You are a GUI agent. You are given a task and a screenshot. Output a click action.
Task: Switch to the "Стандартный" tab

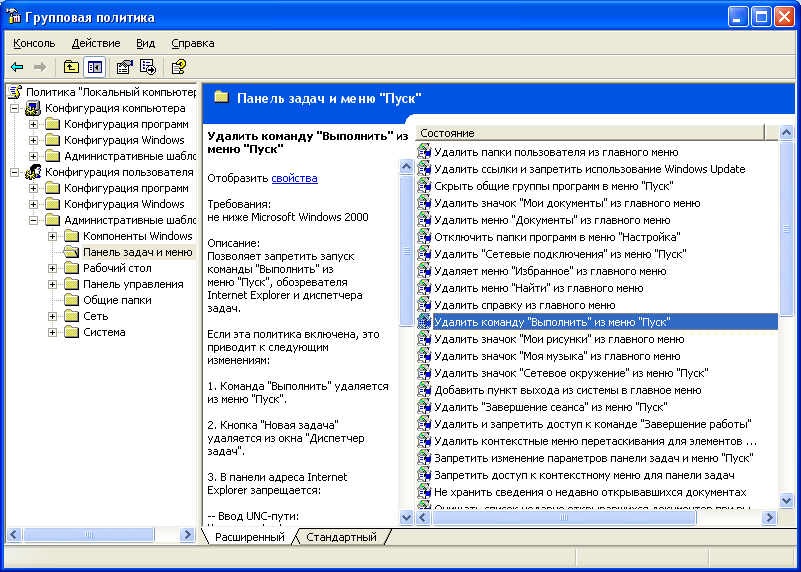click(x=341, y=537)
